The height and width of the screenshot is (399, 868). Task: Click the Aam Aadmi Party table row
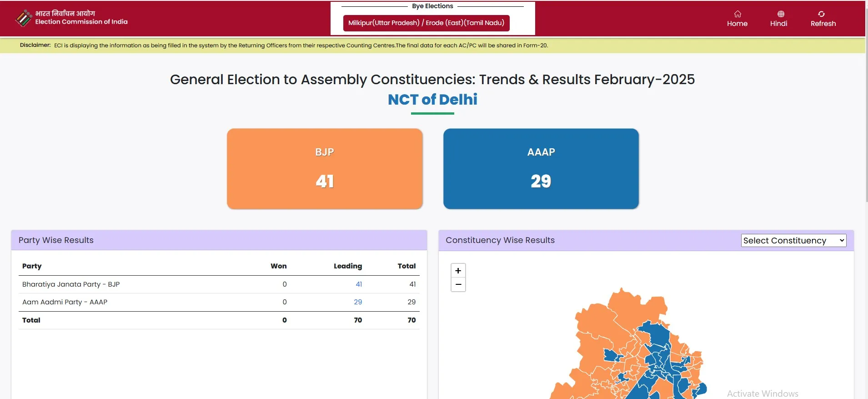coord(65,302)
